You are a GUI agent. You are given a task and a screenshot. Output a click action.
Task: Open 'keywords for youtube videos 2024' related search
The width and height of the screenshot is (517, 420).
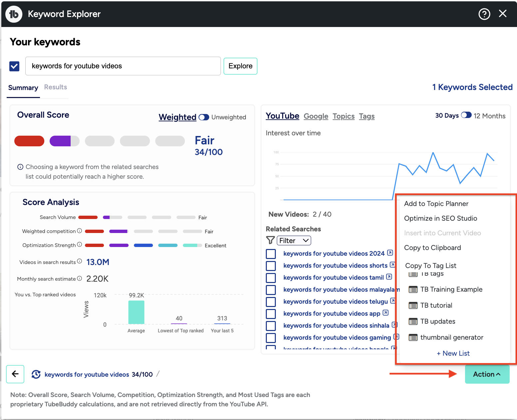pos(334,254)
